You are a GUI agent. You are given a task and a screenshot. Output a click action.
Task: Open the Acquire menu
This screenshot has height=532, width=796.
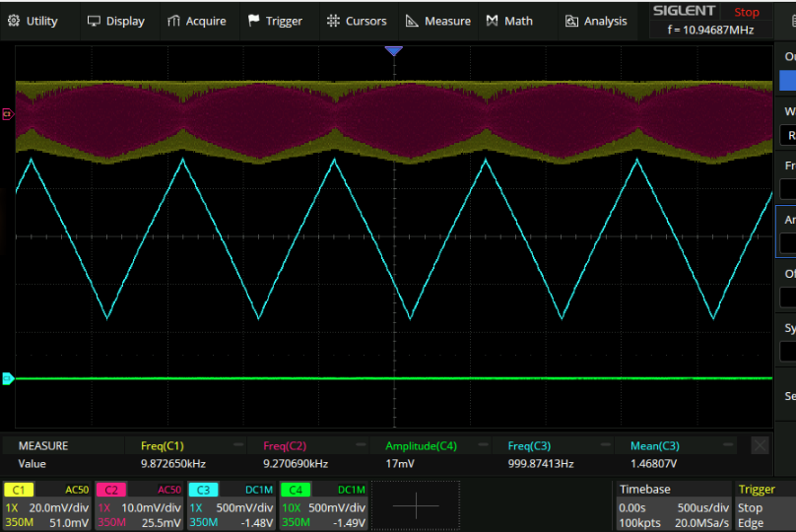tap(197, 21)
